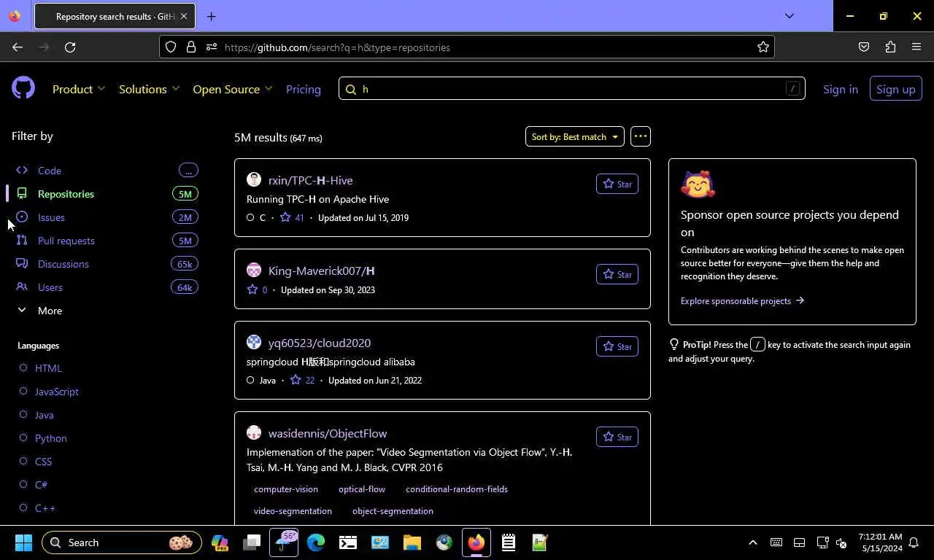934x560 pixels.
Task: Open Sort by Best match dropdown
Action: coord(575,136)
